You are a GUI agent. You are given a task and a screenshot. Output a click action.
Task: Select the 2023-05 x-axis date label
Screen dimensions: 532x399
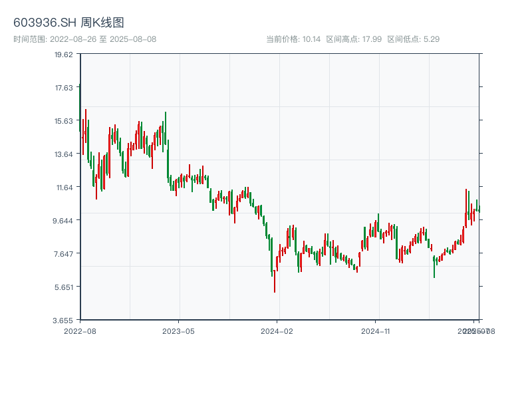pyautogui.click(x=178, y=331)
